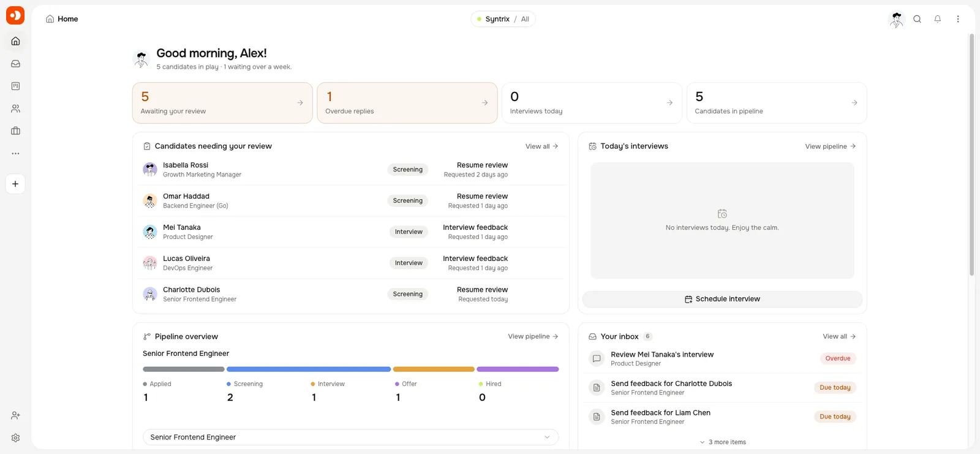The image size is (980, 454).
Task: Open the settings gear in sidebar
Action: [x=15, y=438]
